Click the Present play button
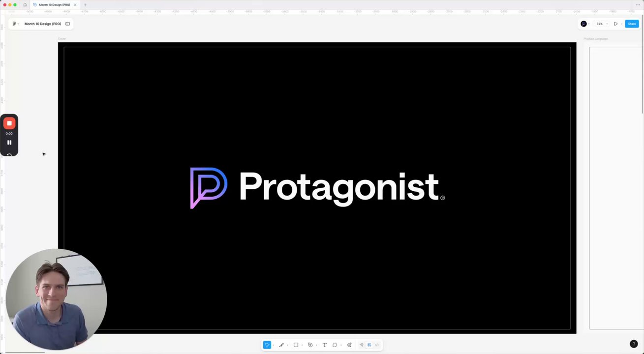The width and height of the screenshot is (644, 354). [615, 24]
